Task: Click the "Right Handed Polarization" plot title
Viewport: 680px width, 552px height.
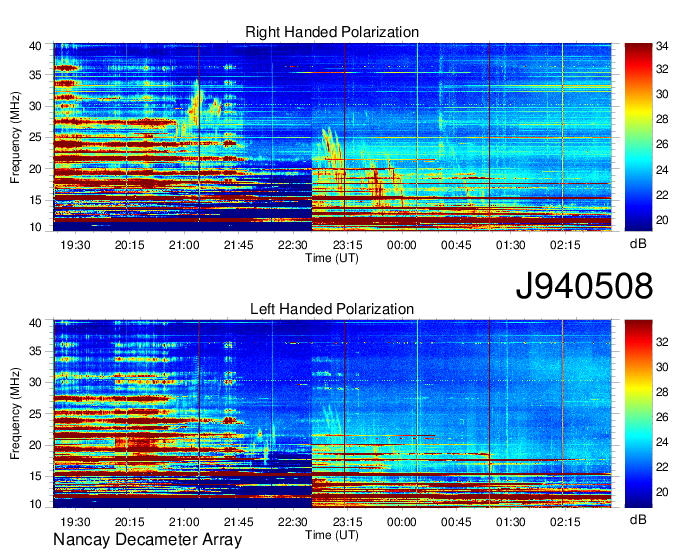Action: point(332,32)
